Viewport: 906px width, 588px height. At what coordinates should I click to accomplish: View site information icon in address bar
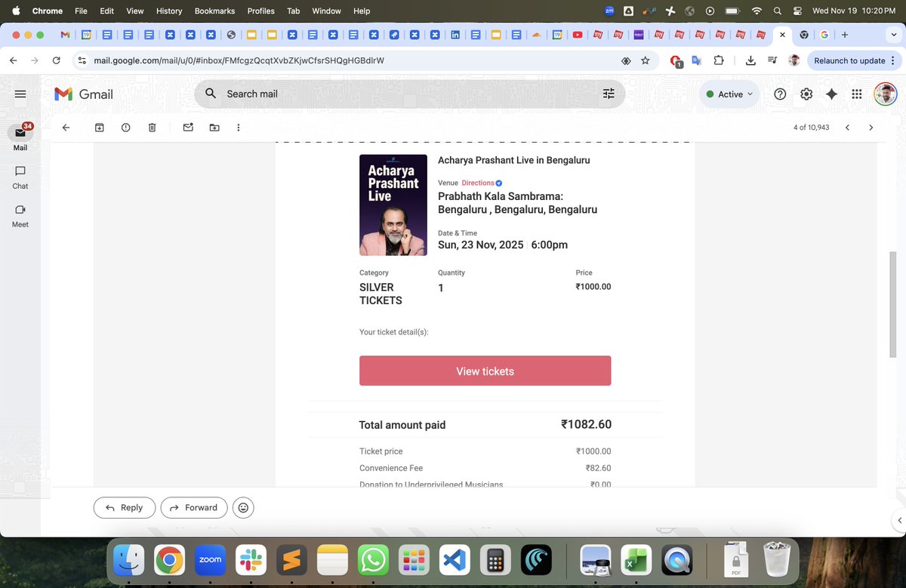82,60
